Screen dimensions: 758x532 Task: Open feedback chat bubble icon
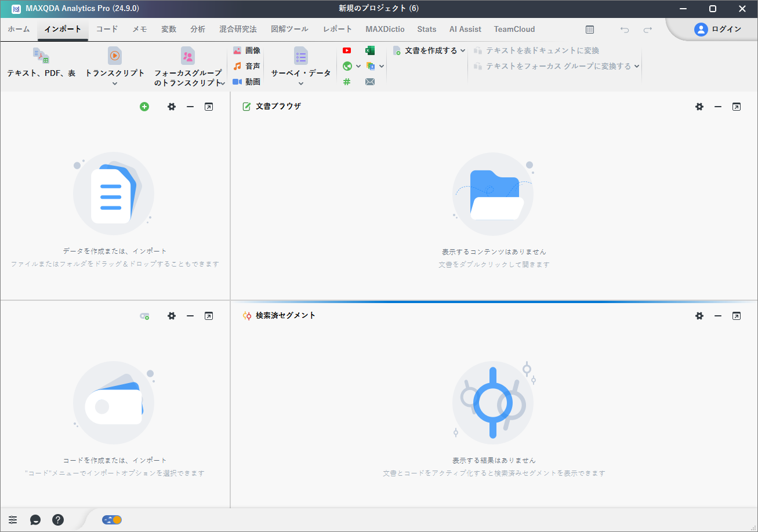point(35,520)
